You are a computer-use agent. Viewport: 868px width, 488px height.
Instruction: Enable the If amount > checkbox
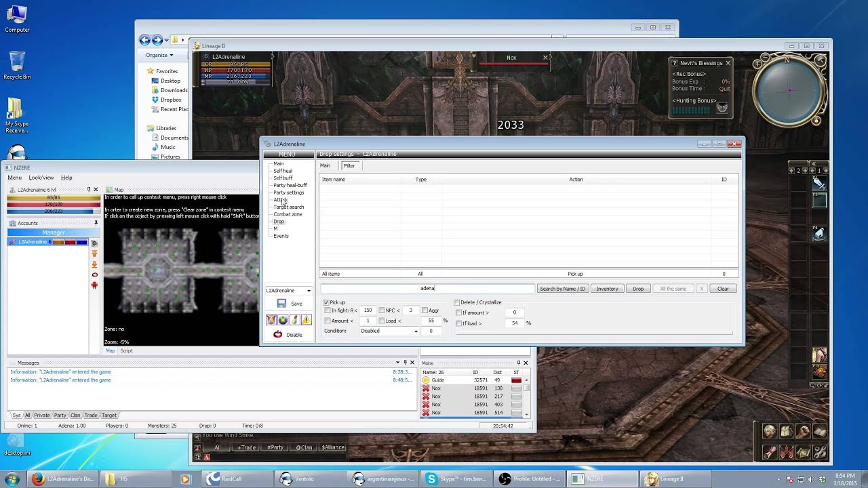[459, 312]
